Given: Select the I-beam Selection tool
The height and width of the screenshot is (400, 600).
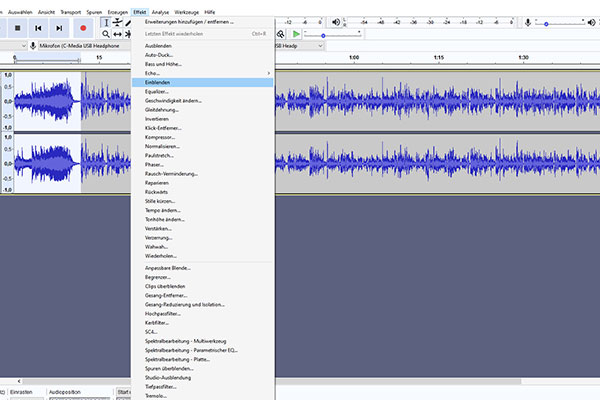Looking at the screenshot, I should click(x=106, y=23).
